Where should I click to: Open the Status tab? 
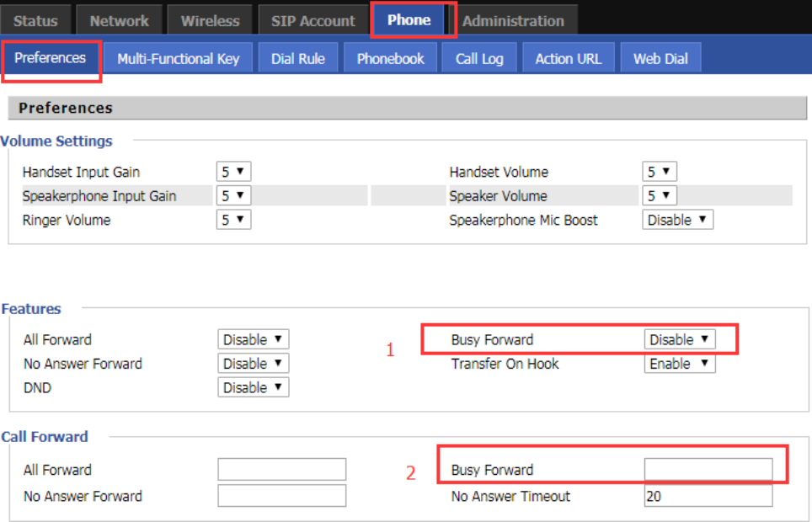tap(35, 21)
